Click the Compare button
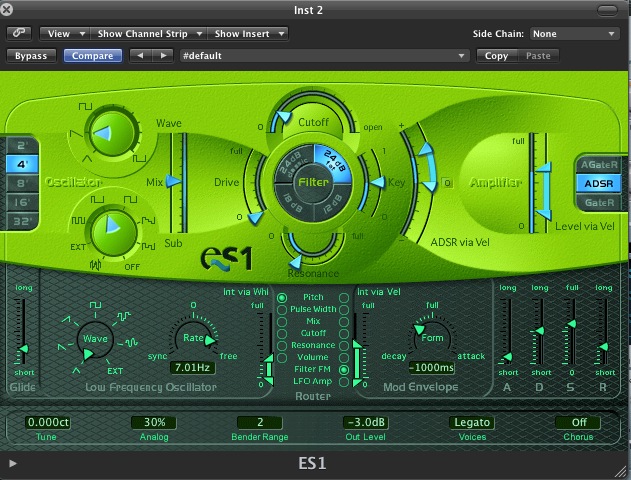The height and width of the screenshot is (480, 631). [94, 56]
